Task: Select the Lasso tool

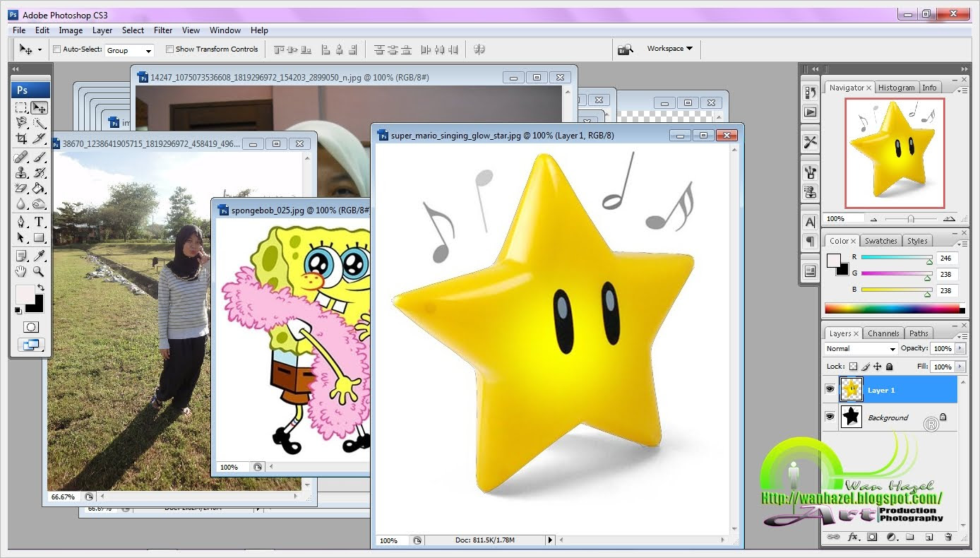Action: [x=21, y=123]
